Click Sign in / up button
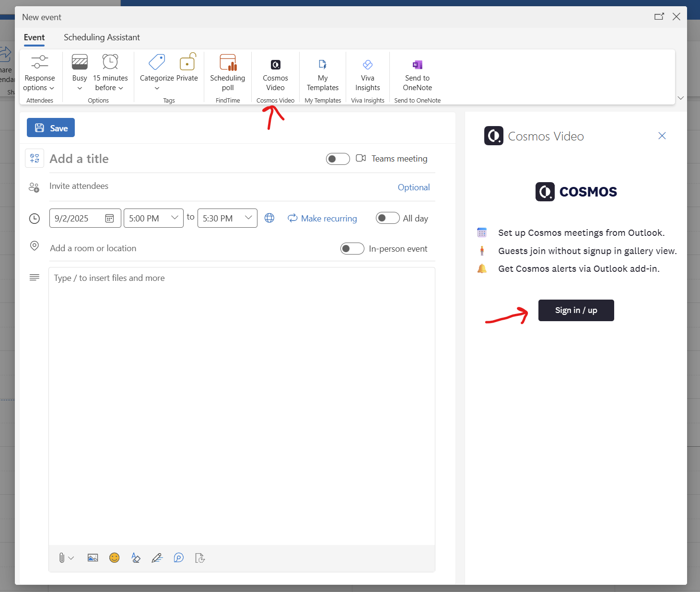The height and width of the screenshot is (592, 700). coord(576,310)
